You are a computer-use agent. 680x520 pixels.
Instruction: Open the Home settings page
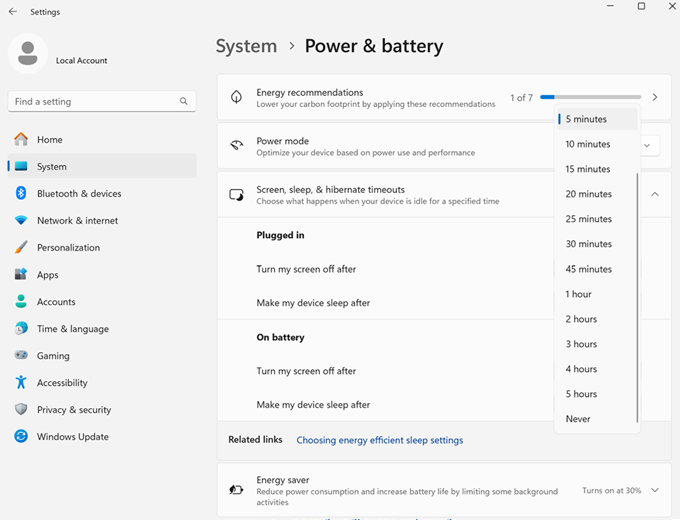click(102, 139)
